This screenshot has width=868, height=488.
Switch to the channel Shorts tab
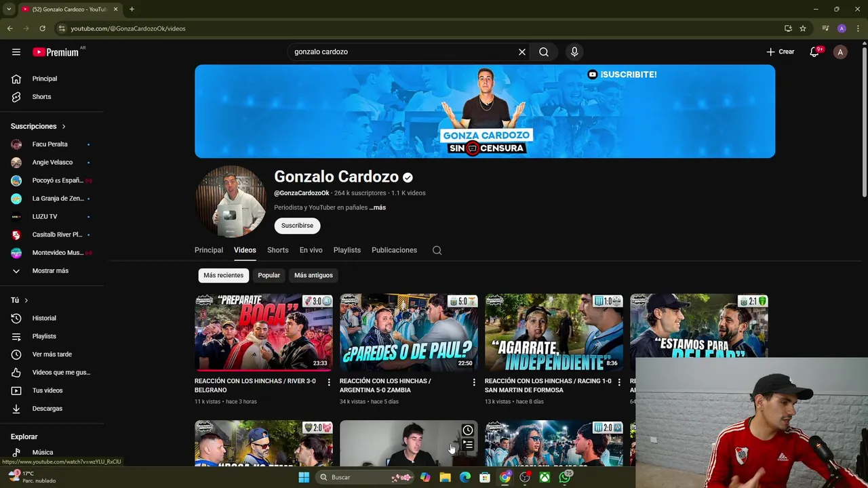(x=277, y=250)
